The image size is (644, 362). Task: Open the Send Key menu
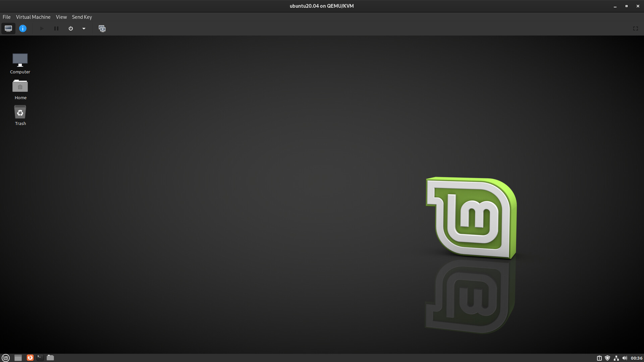tap(82, 17)
